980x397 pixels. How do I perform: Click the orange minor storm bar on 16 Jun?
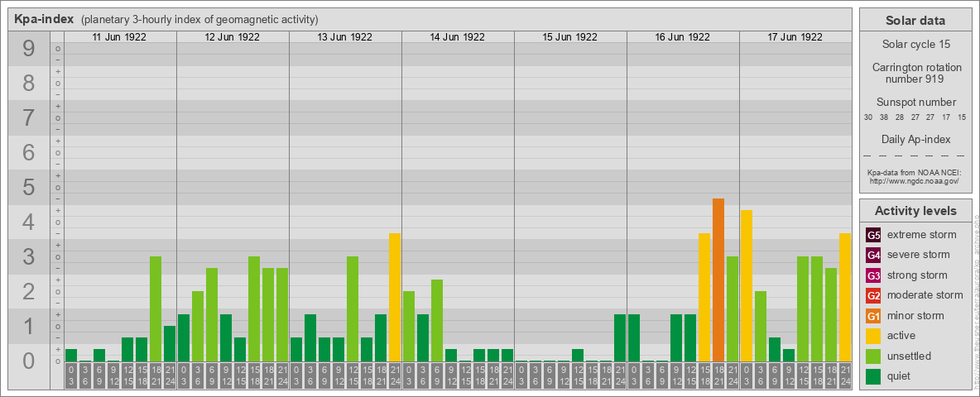(x=718, y=280)
